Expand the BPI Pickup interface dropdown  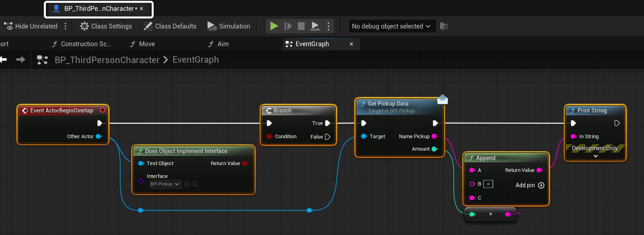click(165, 184)
